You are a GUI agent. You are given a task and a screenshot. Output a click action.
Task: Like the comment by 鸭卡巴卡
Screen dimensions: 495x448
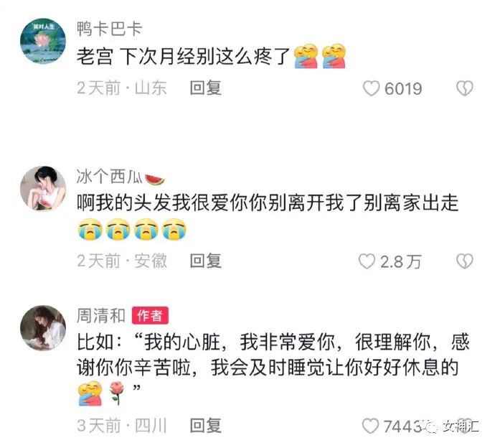(372, 88)
